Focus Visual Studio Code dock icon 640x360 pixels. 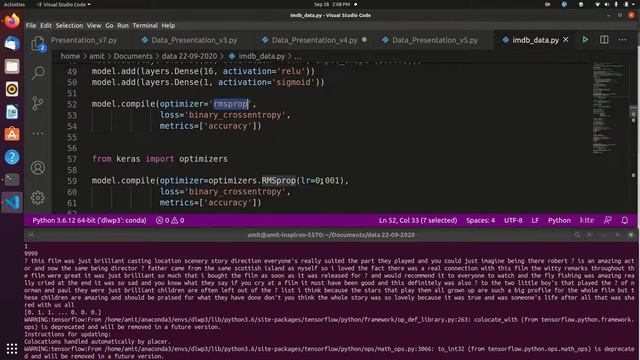click(x=12, y=202)
